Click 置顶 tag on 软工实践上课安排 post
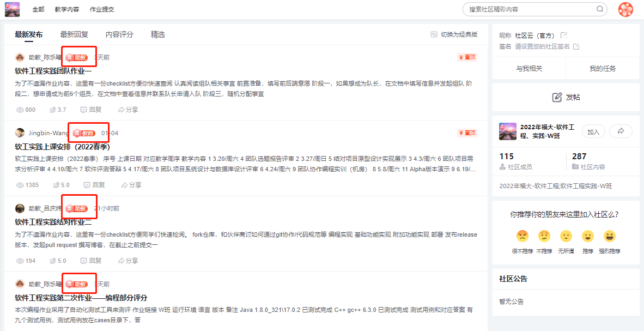 pos(467,133)
